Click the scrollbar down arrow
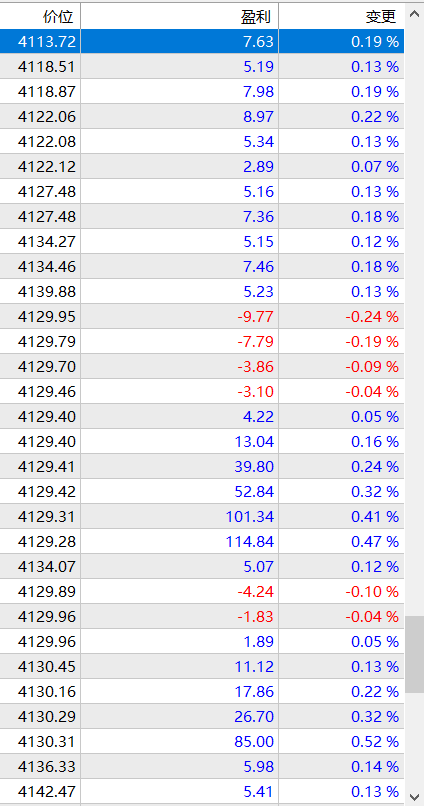The height and width of the screenshot is (806, 424). coord(414,796)
